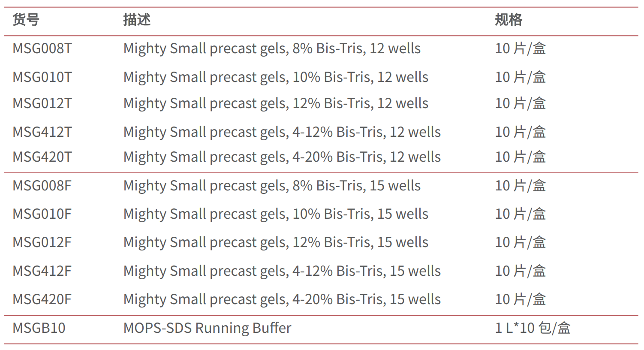The width and height of the screenshot is (644, 350).
Task: Click the 10 片/盒 cell in MSG010T row
Action: [520, 77]
